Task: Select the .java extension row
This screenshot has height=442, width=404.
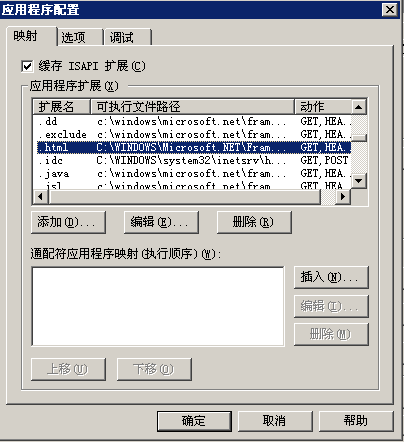Action: click(x=192, y=173)
